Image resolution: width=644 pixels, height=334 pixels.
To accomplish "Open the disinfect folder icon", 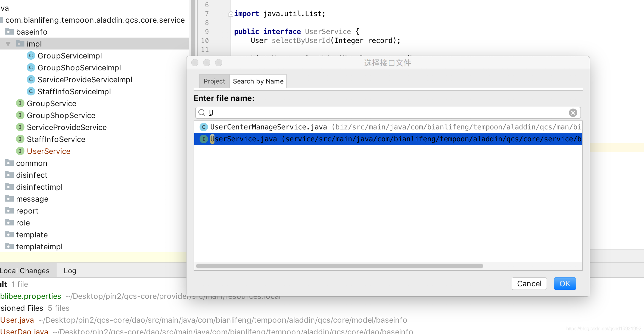I will (10, 175).
